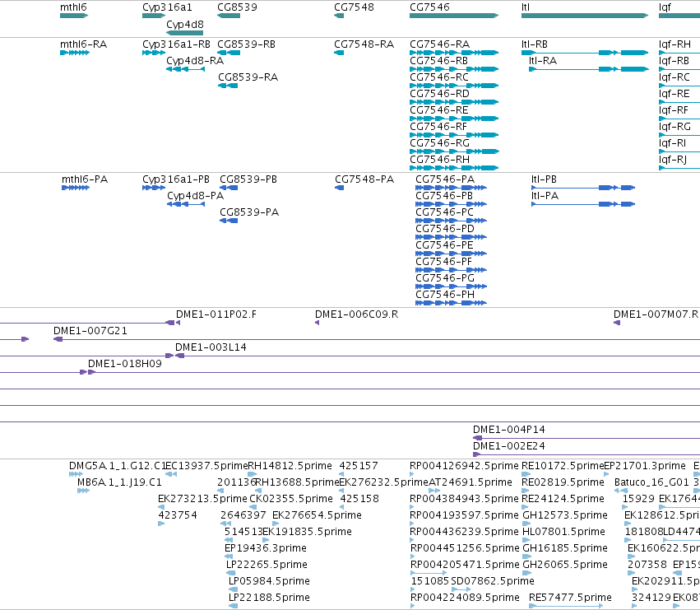Image resolution: width=700 pixels, height=610 pixels.
Task: Select BAC clone DME1-002E24
Action: pos(509,446)
